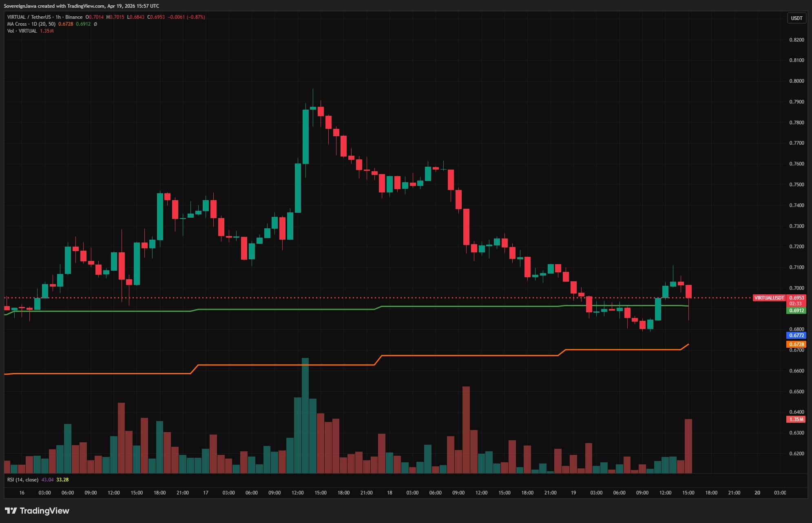The height and width of the screenshot is (523, 812).
Task: Click the 0.8000 price axis label
Action: coord(797,81)
